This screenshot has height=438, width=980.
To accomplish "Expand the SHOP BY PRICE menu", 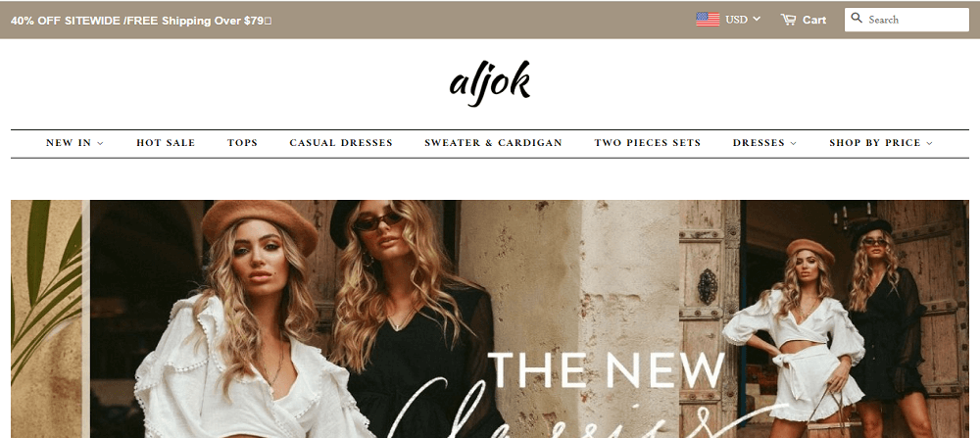I will coord(881,143).
